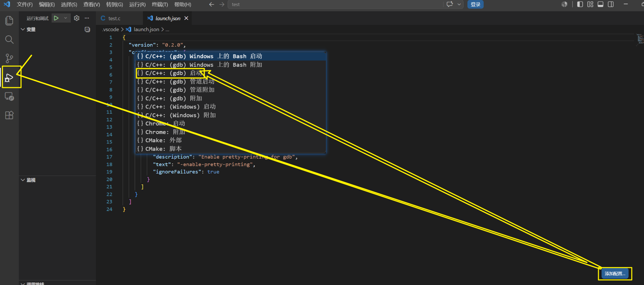
Task: Start debugging with the green play button
Action: tap(56, 18)
